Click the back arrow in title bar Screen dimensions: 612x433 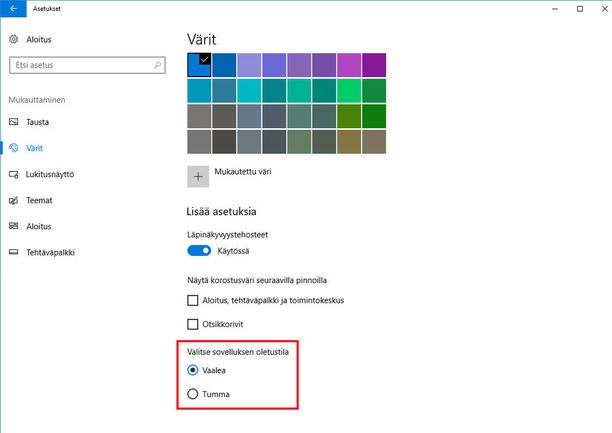point(13,9)
